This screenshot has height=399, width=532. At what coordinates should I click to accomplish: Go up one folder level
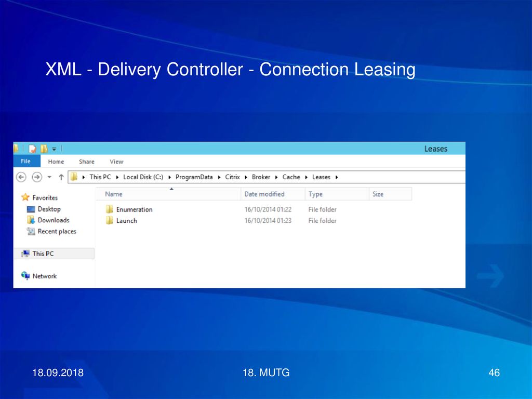coord(61,177)
